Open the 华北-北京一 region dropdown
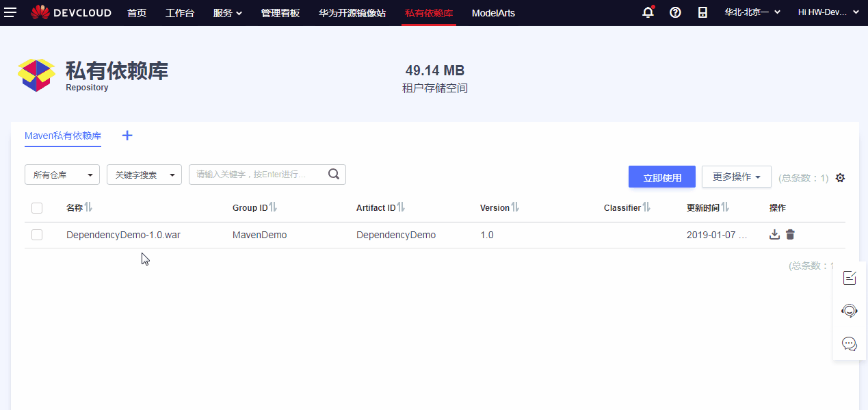This screenshot has width=868, height=410. point(750,12)
